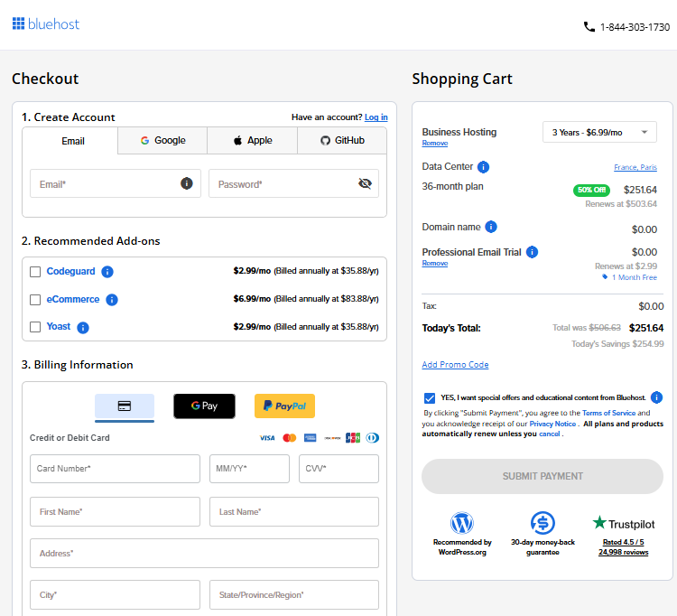677x616 pixels.
Task: Remove Professional Email Trial from cart
Action: pyautogui.click(x=435, y=263)
